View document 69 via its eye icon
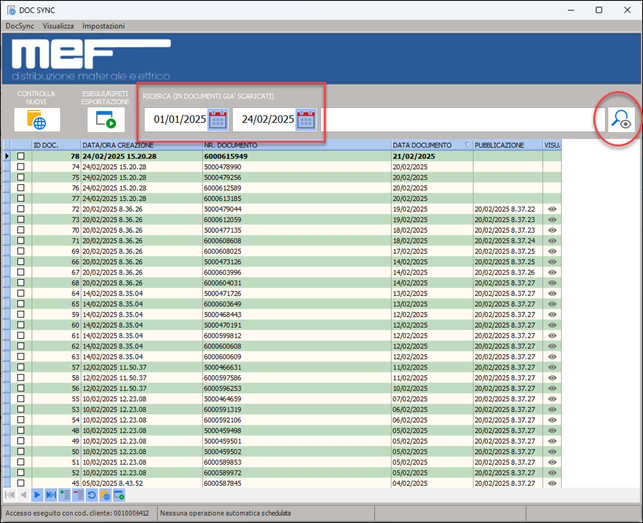 coord(552,251)
